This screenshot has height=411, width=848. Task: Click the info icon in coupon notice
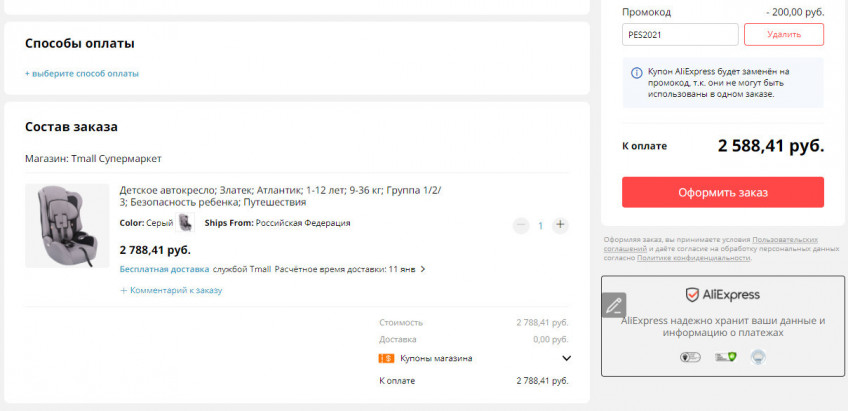(637, 73)
